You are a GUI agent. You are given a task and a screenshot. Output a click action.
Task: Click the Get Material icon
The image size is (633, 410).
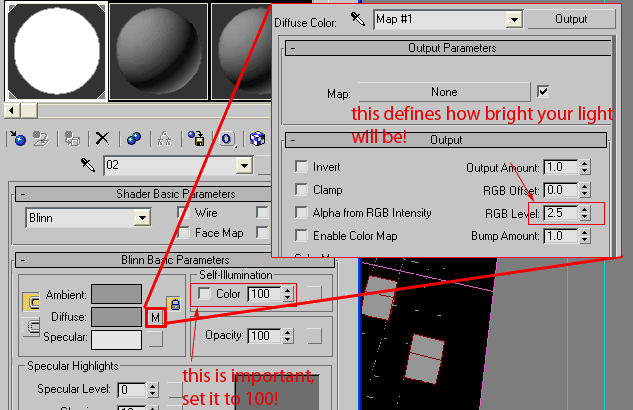18,138
